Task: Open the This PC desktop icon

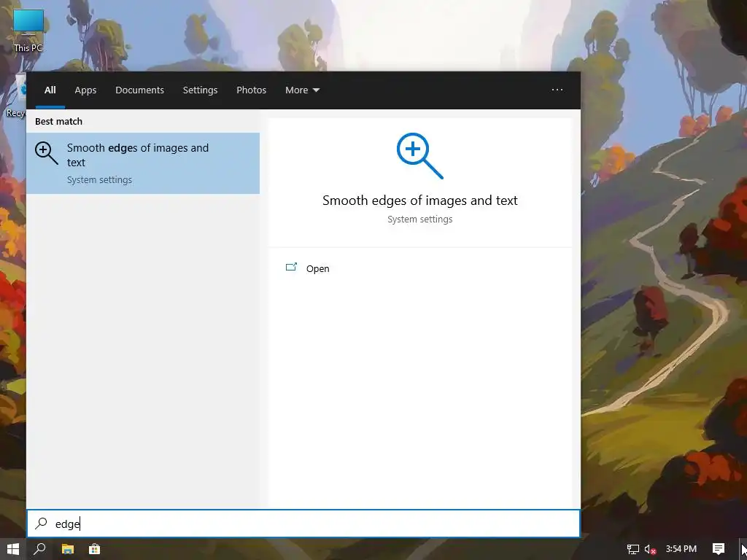Action: (28, 31)
